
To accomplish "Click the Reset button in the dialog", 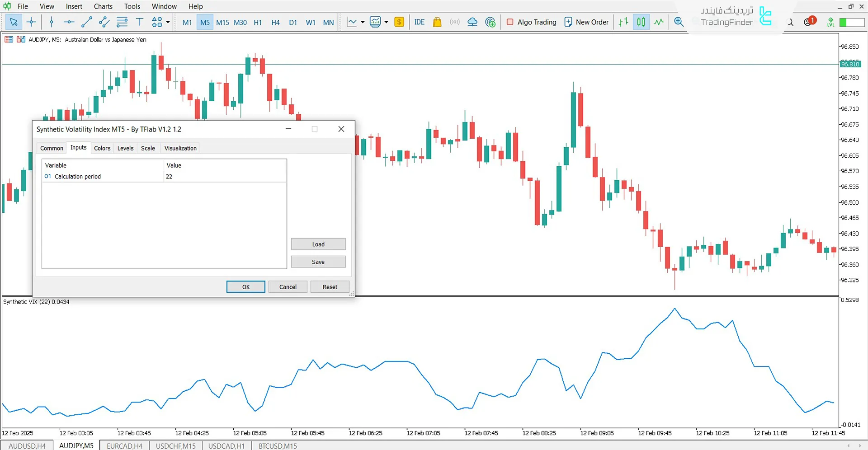I will pyautogui.click(x=330, y=286).
